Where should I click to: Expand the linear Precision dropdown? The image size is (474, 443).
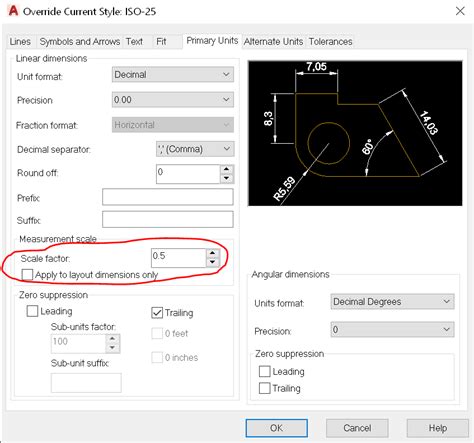(x=173, y=100)
